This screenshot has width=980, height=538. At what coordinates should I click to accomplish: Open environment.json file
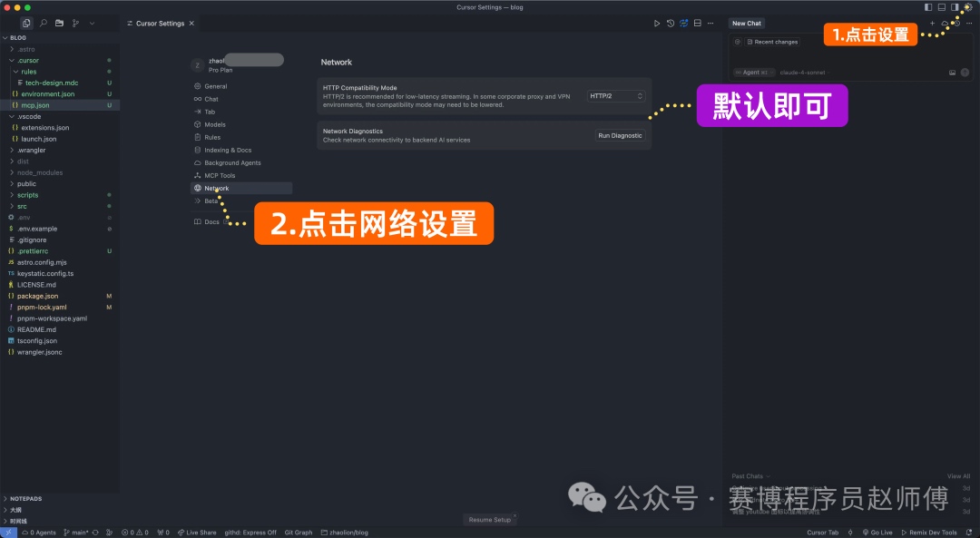(60, 94)
